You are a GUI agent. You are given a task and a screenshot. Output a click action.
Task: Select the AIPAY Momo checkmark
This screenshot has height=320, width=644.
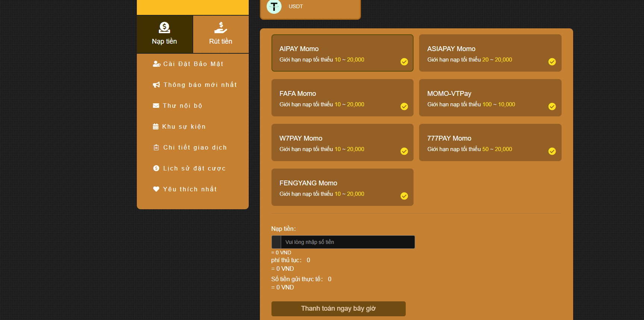(404, 62)
